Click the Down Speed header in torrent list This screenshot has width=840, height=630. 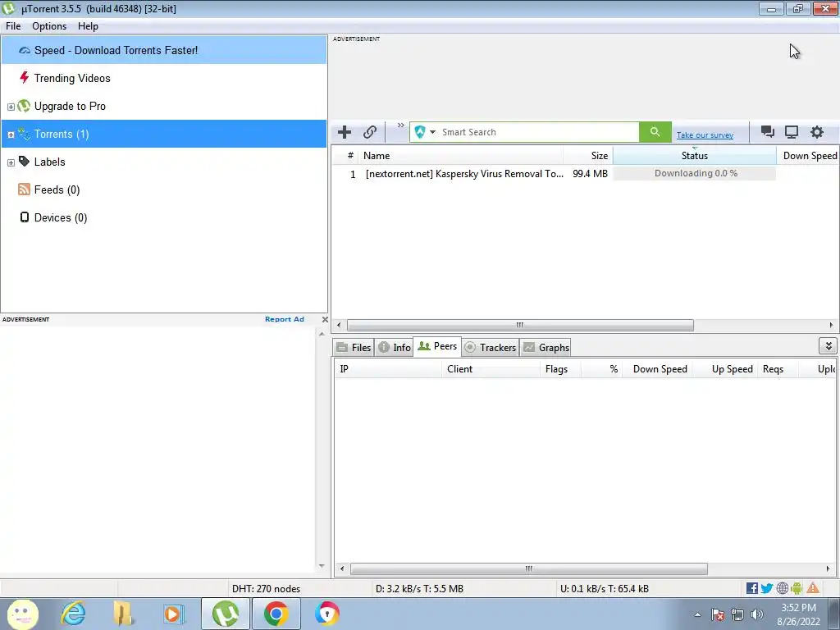click(x=809, y=156)
